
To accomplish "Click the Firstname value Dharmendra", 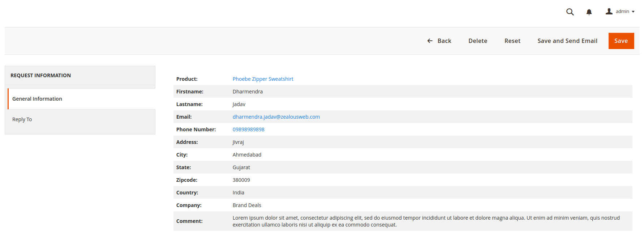I will point(248,92).
